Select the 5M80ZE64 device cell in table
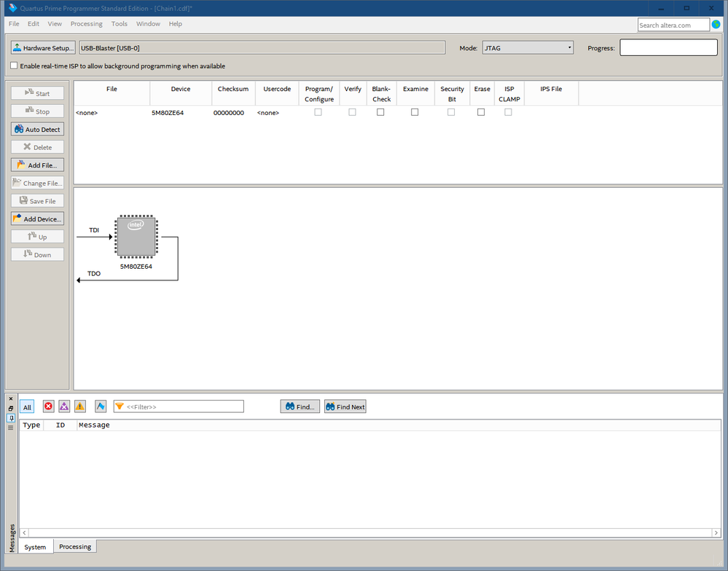 pos(181,113)
